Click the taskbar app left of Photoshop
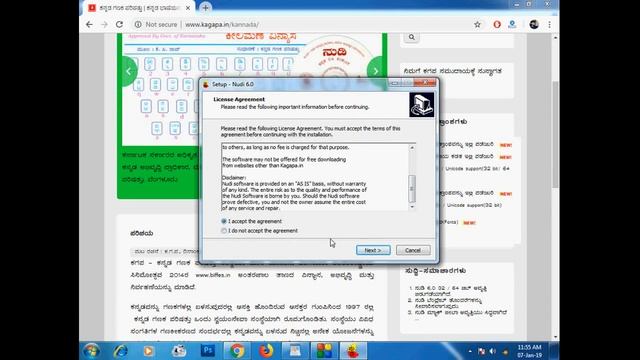 (x=178, y=351)
